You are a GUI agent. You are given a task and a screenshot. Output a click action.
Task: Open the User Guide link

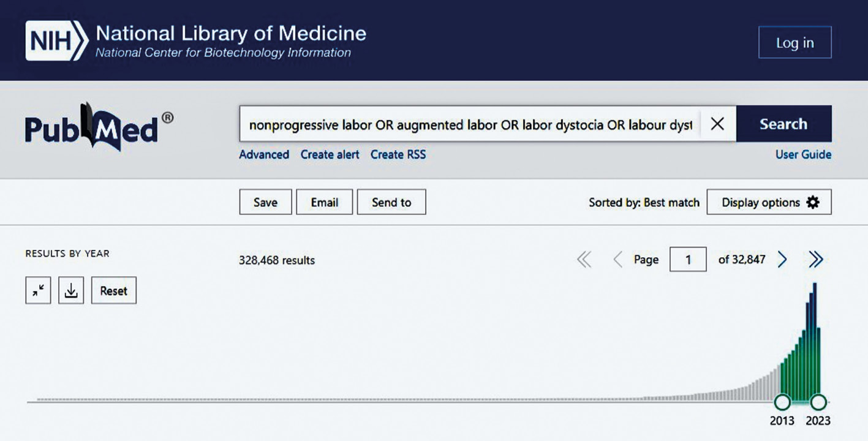803,155
